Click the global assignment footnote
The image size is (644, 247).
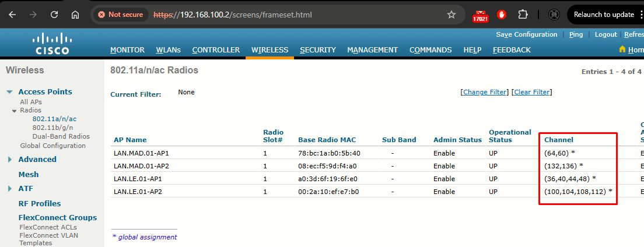point(145,237)
